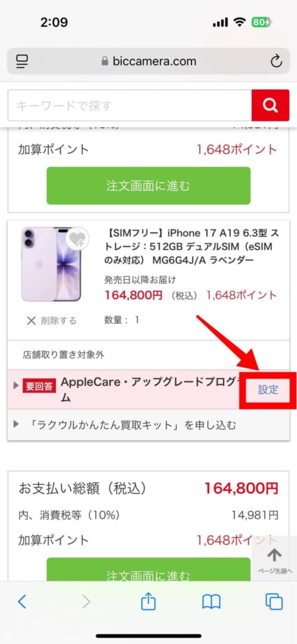The width and height of the screenshot is (297, 644).
Task: Add iPhone 17 to favorites heart icon
Action: point(77,238)
